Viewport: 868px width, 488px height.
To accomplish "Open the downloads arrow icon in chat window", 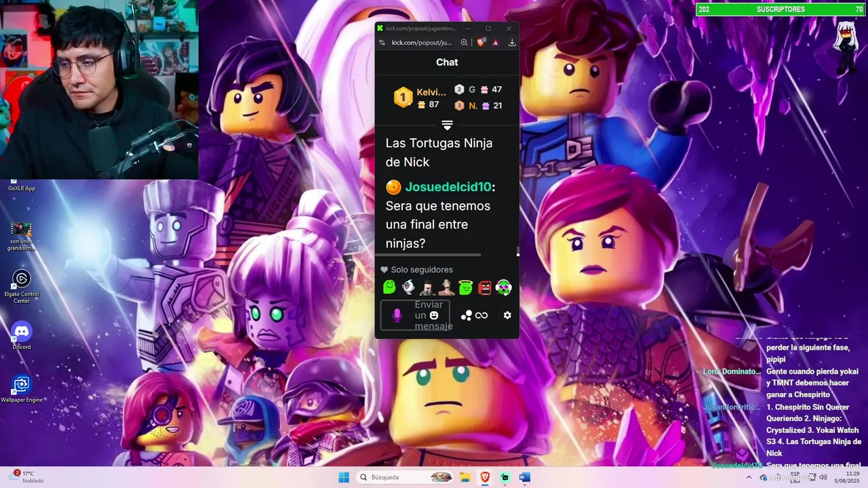I will [x=512, y=42].
